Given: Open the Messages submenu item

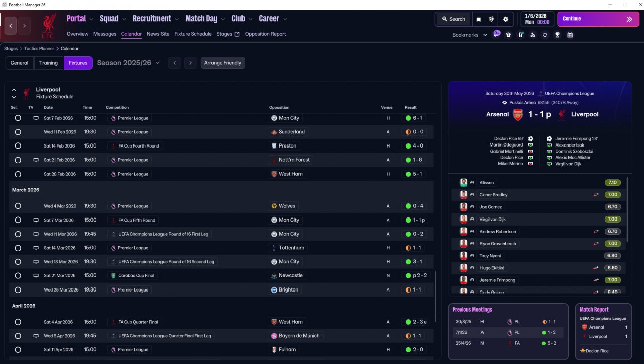Looking at the screenshot, I should tap(105, 34).
